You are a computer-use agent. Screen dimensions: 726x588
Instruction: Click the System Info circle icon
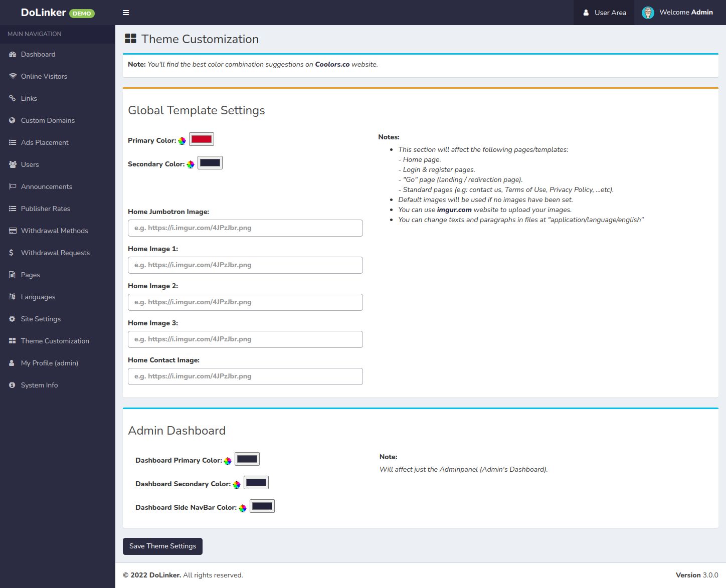click(x=12, y=385)
